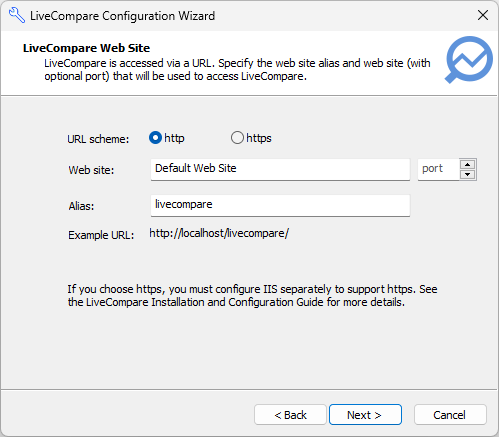Go to the previous page with Back
Image resolution: width=499 pixels, height=437 pixels.
[290, 415]
